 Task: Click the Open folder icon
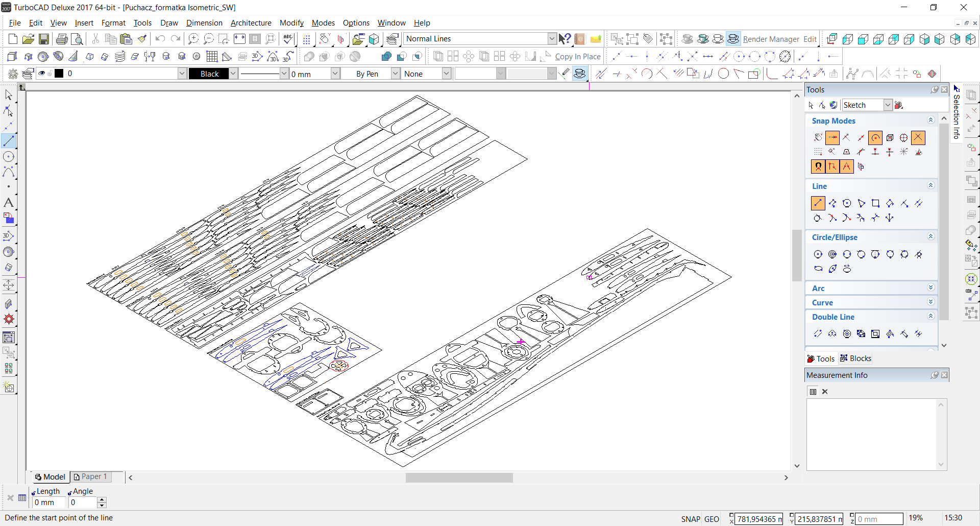tap(28, 39)
